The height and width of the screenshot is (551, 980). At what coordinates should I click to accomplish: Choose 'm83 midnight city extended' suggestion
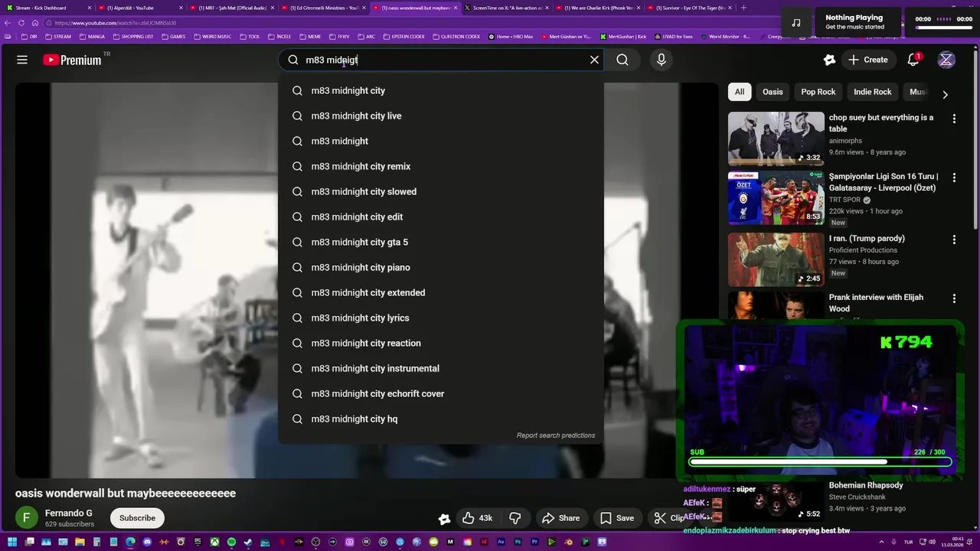pyautogui.click(x=441, y=292)
